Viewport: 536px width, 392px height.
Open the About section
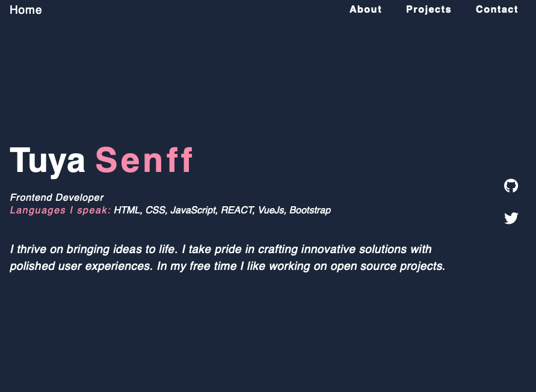coord(365,10)
